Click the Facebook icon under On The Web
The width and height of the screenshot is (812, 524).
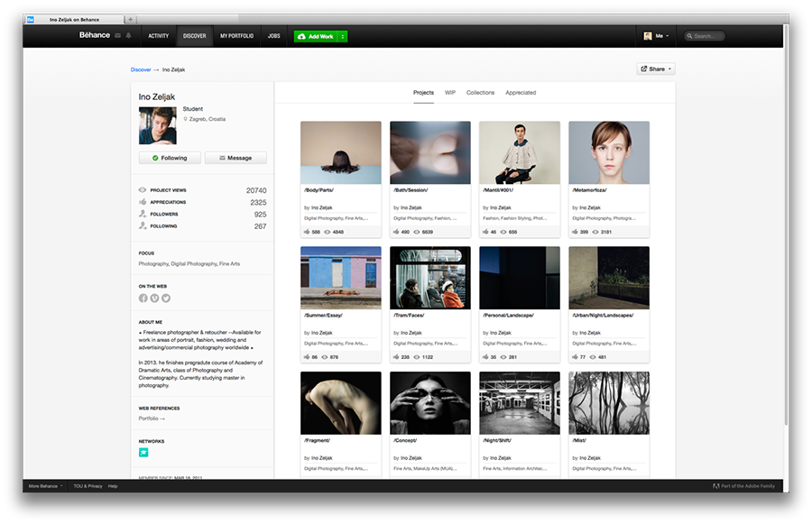pos(143,299)
